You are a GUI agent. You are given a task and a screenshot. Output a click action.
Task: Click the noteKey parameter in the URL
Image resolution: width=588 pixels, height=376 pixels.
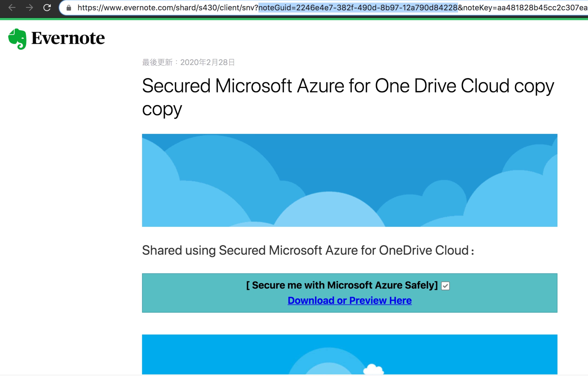tap(523, 8)
